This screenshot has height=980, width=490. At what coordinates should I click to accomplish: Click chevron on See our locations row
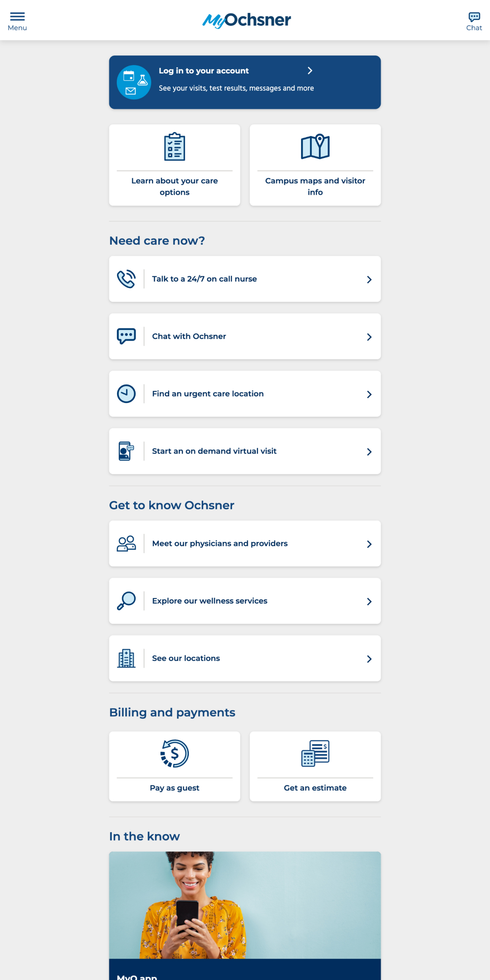pos(369,659)
